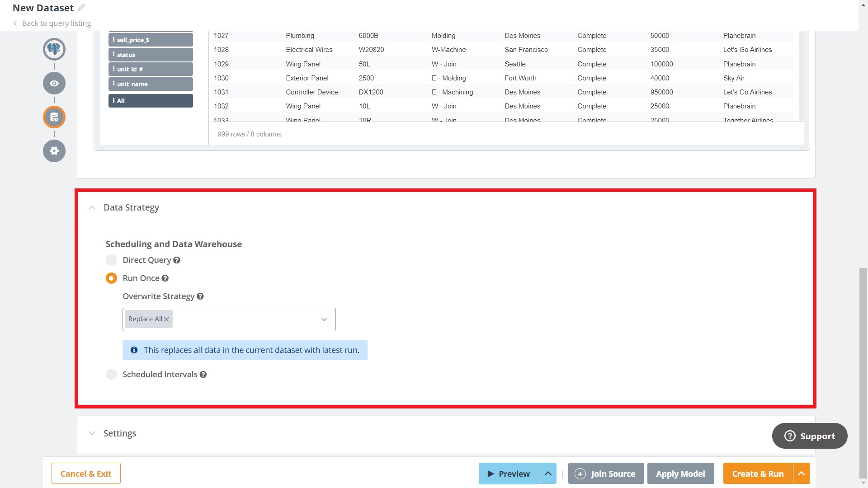This screenshot has height=488, width=868.
Task: Click Direct Query help question icon
Action: 177,260
